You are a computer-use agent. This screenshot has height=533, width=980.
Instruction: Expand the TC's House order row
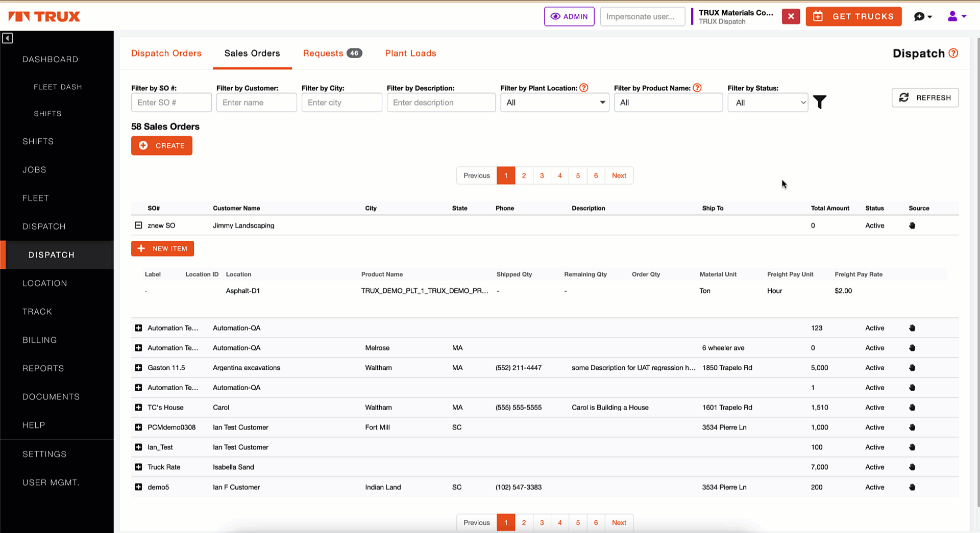click(x=138, y=408)
